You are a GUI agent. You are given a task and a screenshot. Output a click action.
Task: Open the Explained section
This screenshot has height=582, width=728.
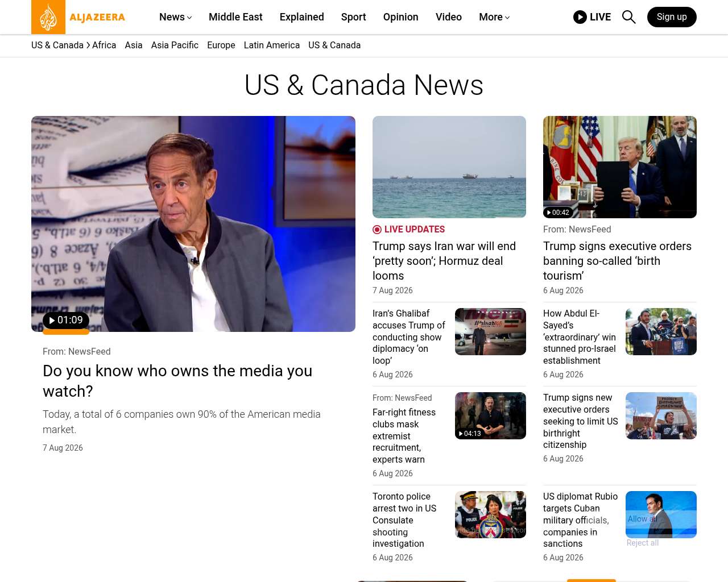click(x=302, y=17)
